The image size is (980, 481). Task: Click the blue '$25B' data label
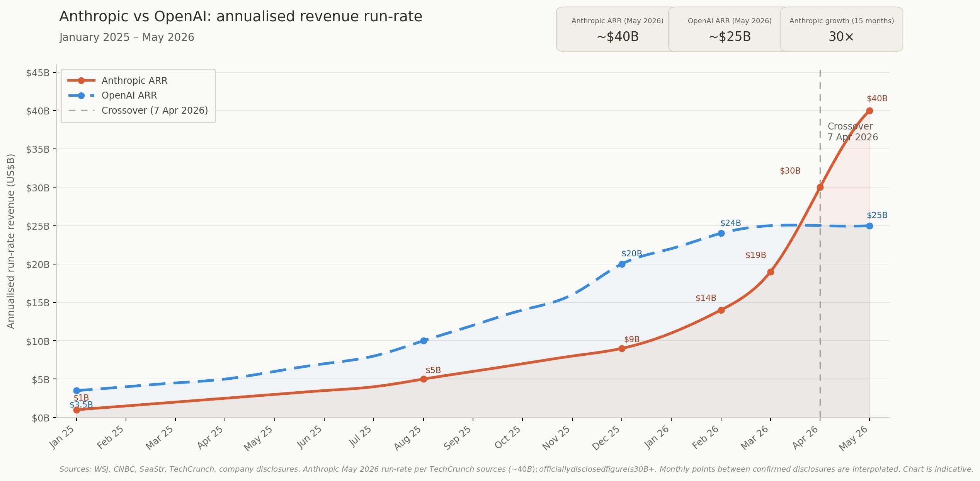tap(877, 215)
